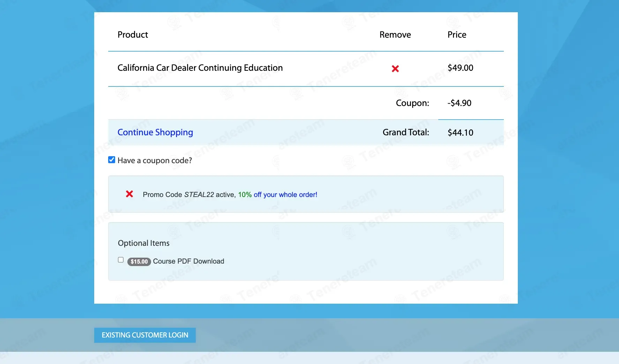
Task: Add the Course PDF Download option
Action: point(121,260)
